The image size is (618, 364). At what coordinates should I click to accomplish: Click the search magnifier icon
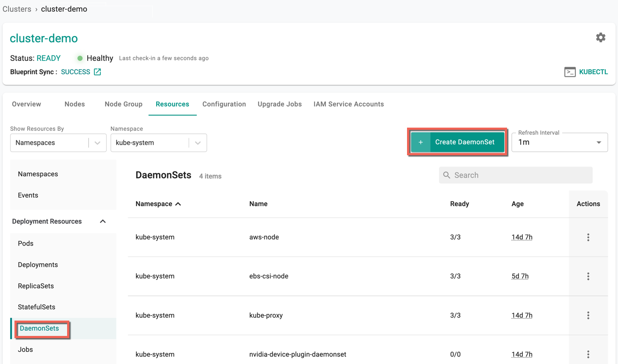447,175
